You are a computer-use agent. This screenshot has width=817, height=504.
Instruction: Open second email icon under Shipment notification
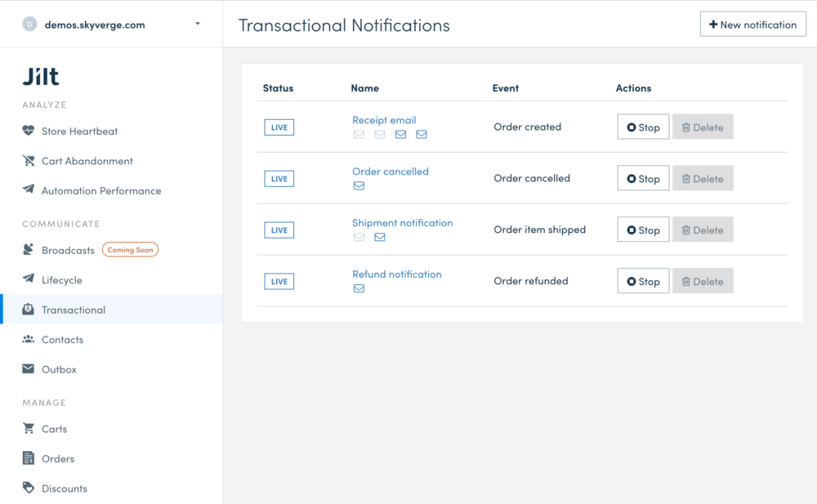380,237
